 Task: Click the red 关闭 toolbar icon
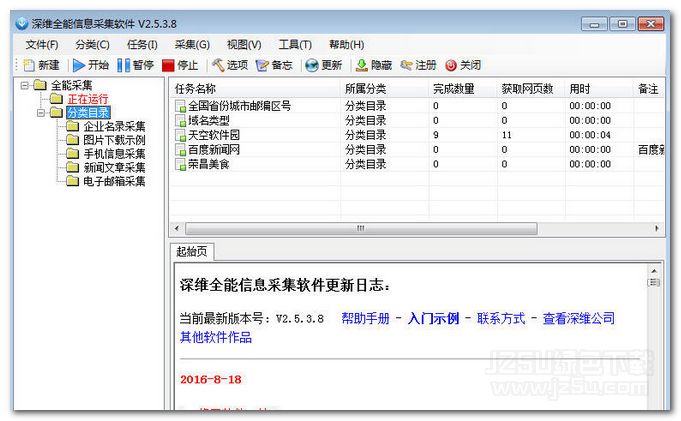coord(451,65)
